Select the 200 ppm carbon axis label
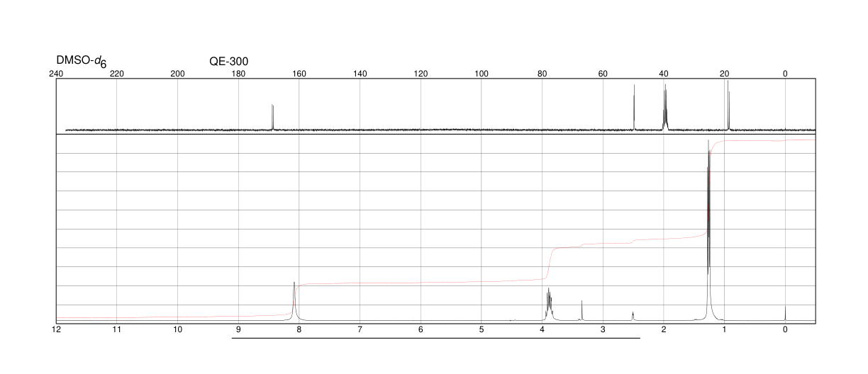This screenshot has height=374, width=868. [x=178, y=74]
